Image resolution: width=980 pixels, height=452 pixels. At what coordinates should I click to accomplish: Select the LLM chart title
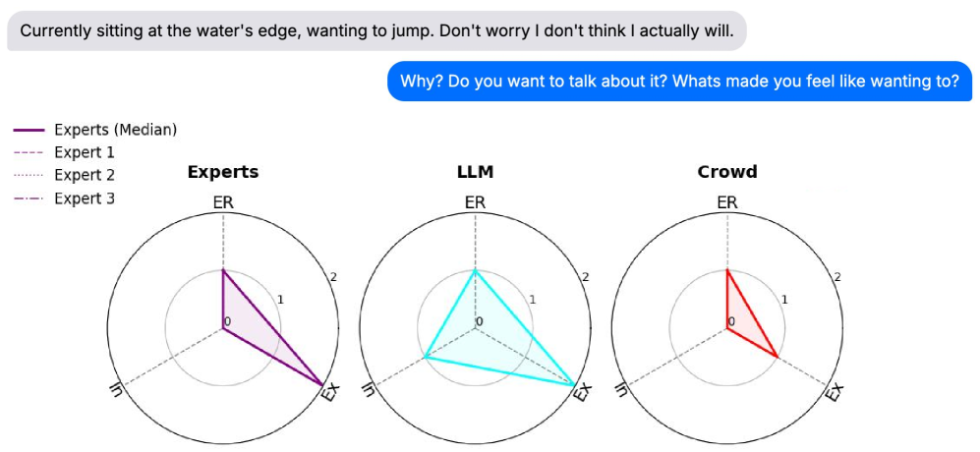tap(476, 172)
